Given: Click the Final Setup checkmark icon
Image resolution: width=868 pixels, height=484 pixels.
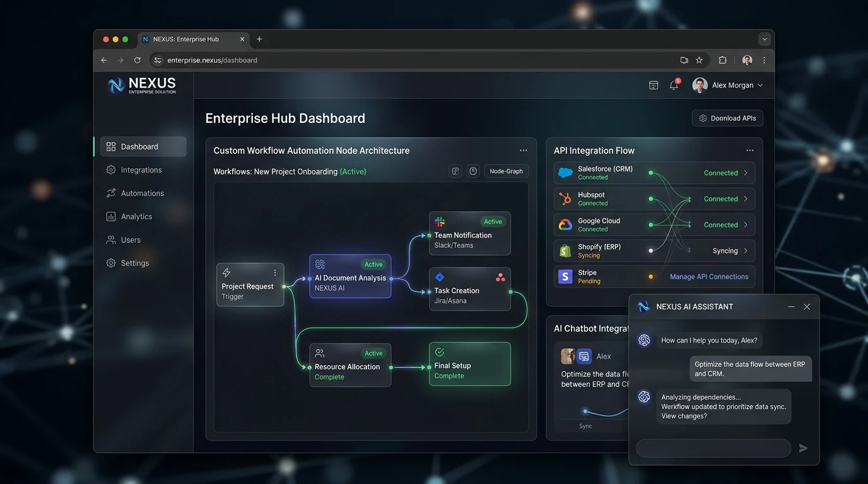Looking at the screenshot, I should (440, 352).
